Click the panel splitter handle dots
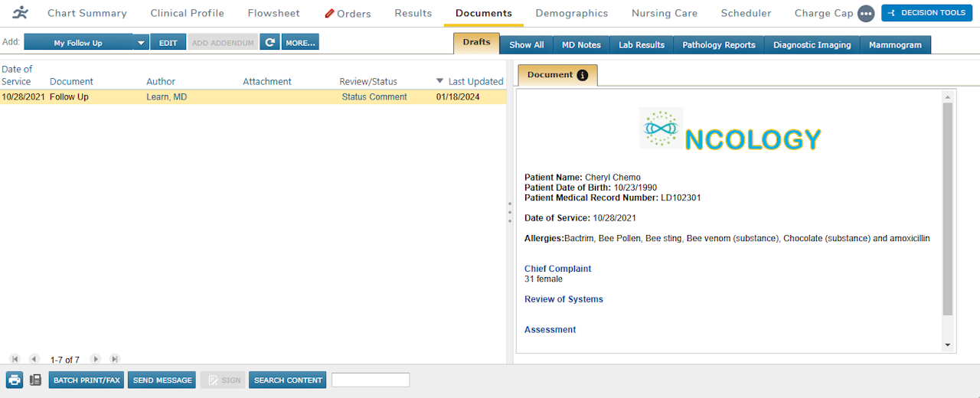 pyautogui.click(x=510, y=212)
